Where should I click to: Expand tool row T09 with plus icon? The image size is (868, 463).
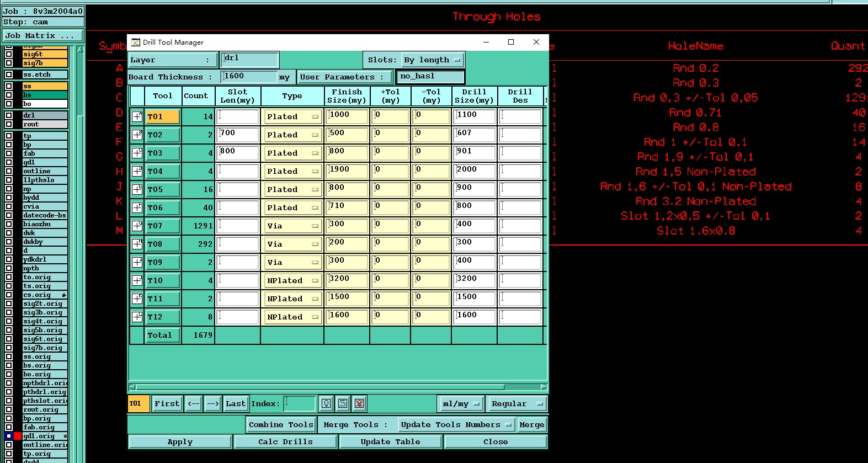click(x=137, y=262)
